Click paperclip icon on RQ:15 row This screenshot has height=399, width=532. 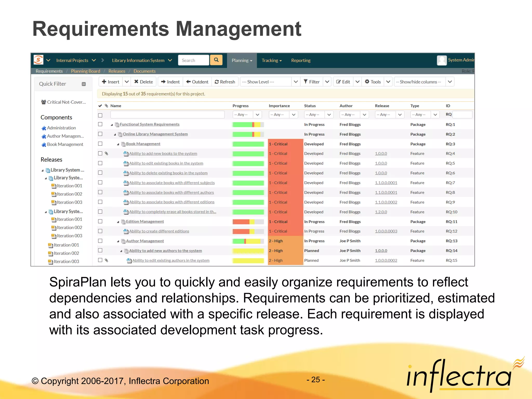pyautogui.click(x=106, y=260)
